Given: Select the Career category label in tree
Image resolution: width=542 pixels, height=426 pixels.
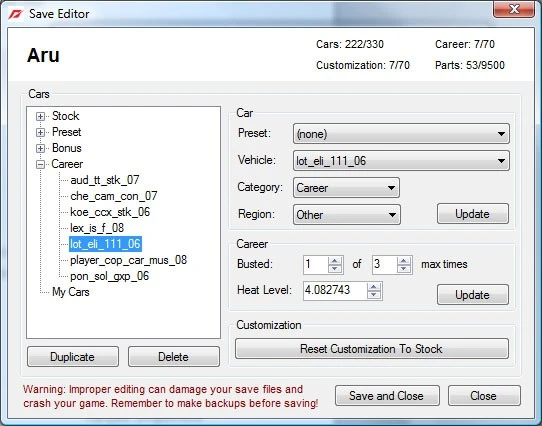Looking at the screenshot, I should pos(67,164).
